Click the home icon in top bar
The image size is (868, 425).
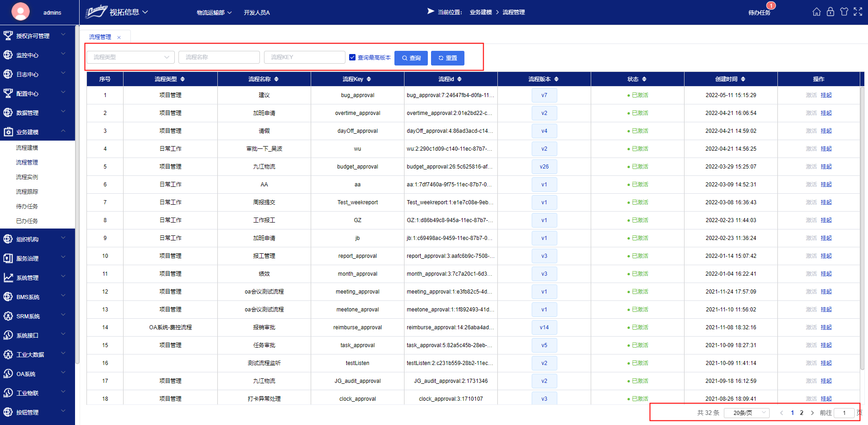[816, 12]
